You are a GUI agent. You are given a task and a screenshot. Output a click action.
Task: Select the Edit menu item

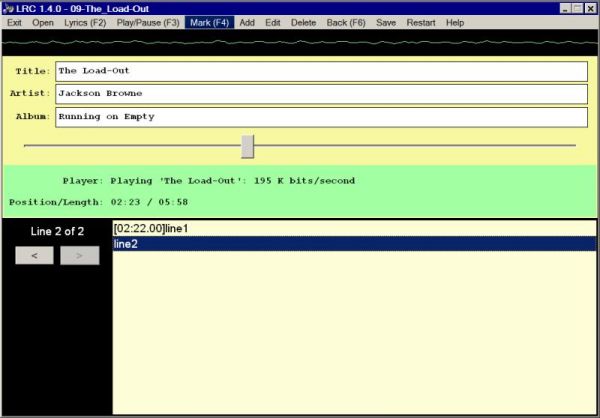(x=273, y=23)
